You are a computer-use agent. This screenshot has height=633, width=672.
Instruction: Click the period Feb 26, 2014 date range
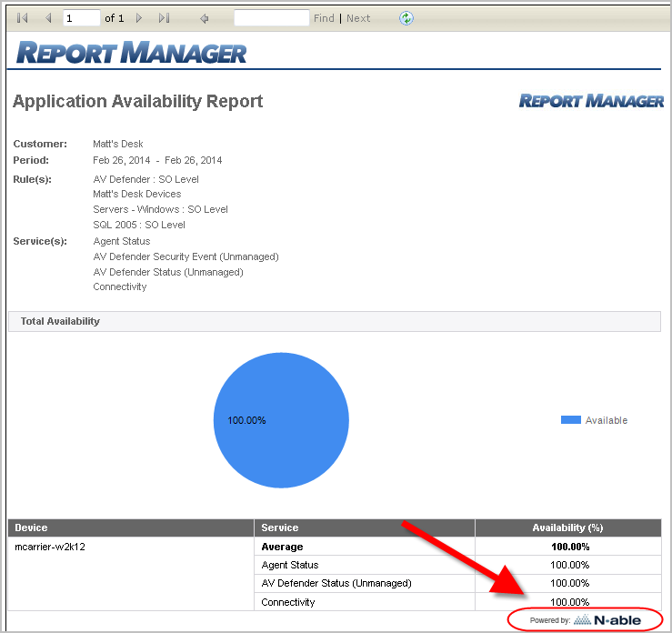pos(157,160)
